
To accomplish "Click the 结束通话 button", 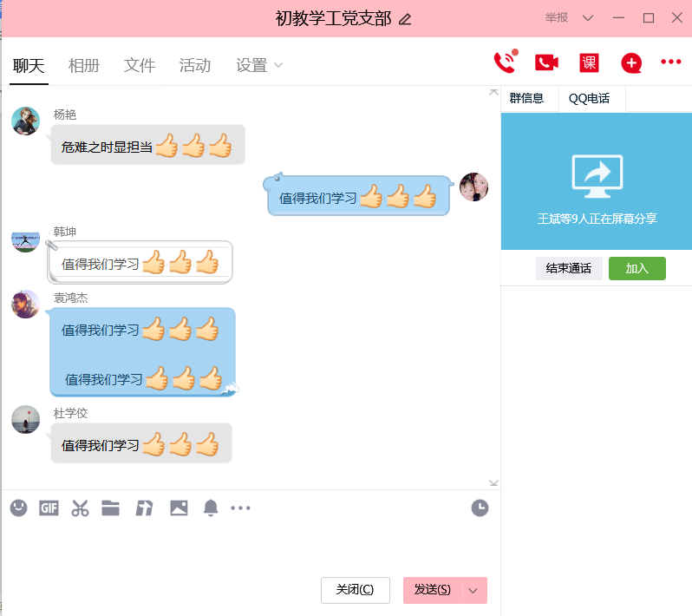I will (569, 268).
